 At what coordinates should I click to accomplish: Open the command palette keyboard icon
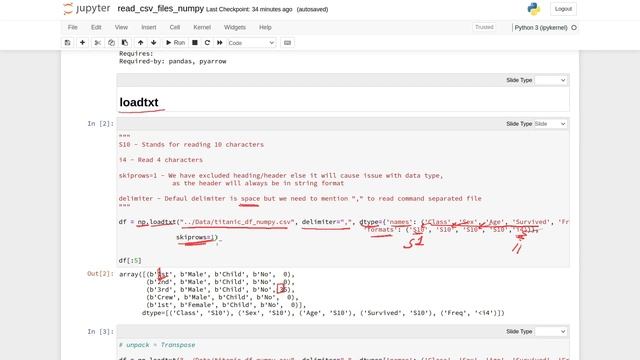[287, 43]
